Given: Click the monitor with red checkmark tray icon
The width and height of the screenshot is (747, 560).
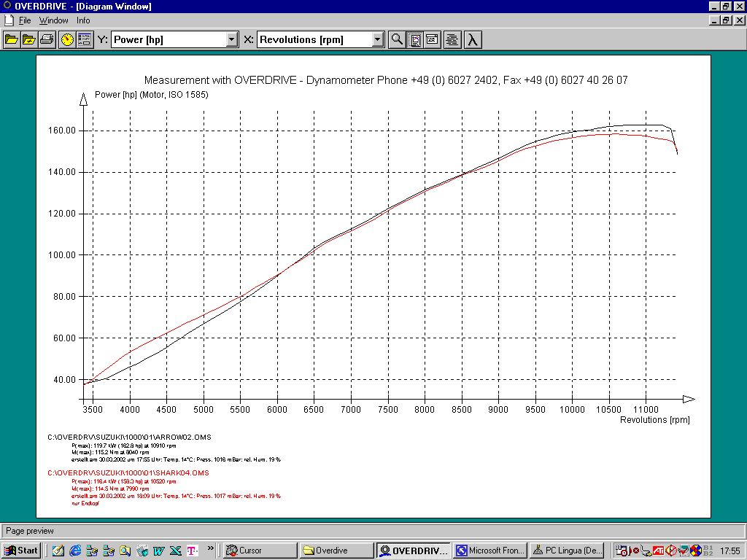Looking at the screenshot, I should [684, 551].
